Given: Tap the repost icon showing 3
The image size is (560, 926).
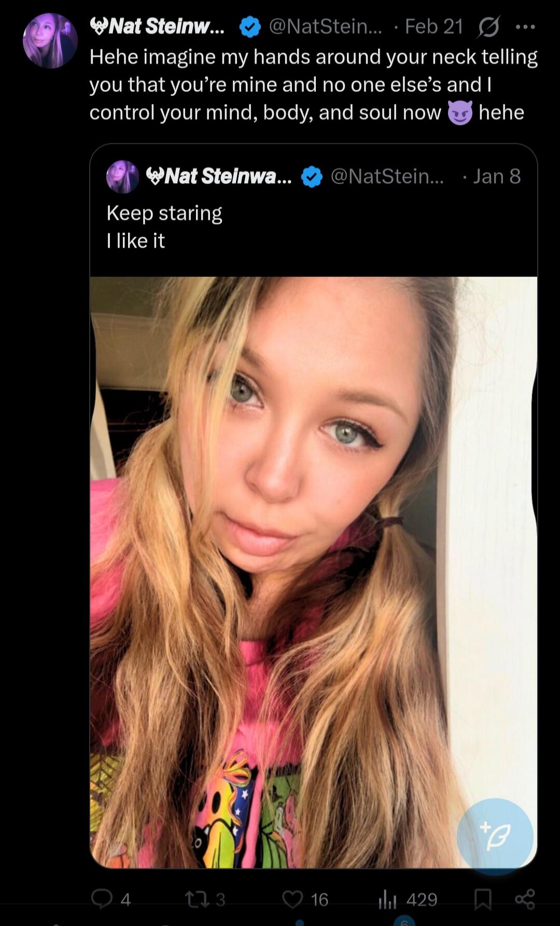Looking at the screenshot, I should coord(197,899).
